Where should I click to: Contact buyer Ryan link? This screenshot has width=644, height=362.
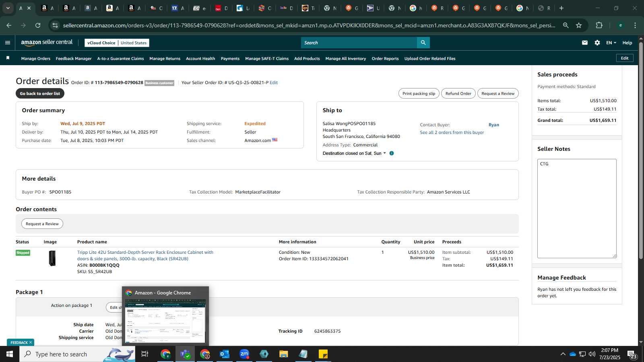494,125
